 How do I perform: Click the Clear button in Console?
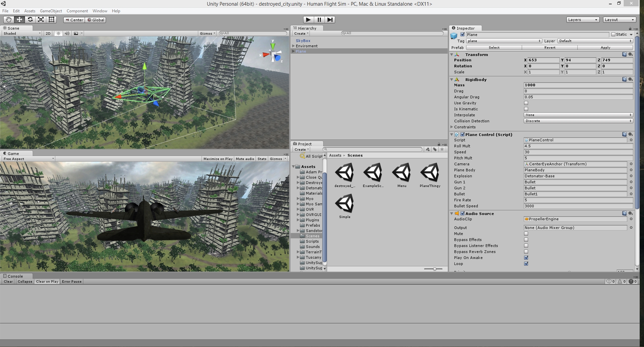pos(8,281)
